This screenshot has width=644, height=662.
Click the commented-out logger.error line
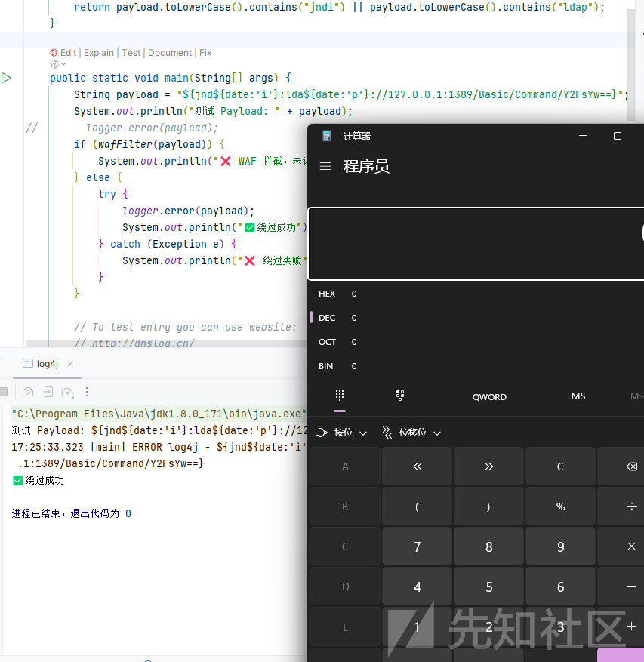click(x=152, y=128)
